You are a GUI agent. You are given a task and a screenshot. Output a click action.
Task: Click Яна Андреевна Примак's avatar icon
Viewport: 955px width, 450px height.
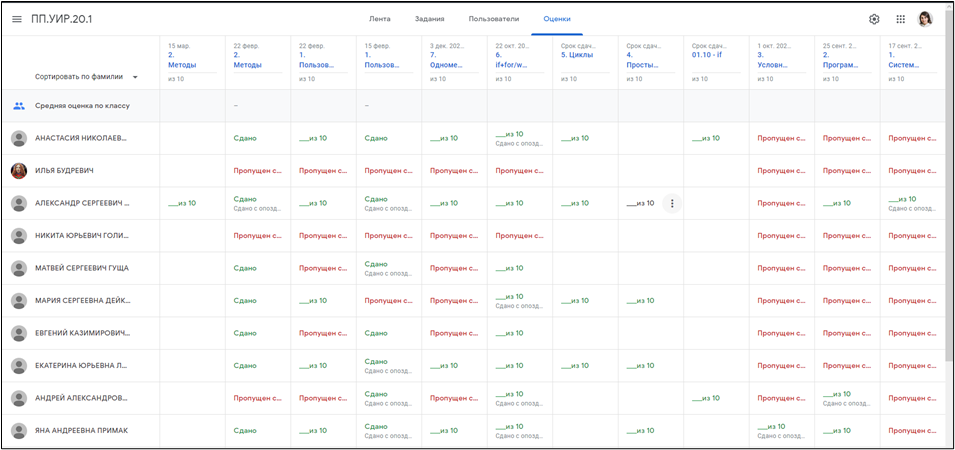tap(19, 431)
